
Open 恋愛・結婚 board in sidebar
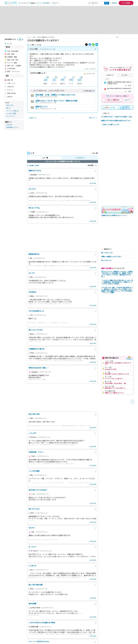pos(10,54)
